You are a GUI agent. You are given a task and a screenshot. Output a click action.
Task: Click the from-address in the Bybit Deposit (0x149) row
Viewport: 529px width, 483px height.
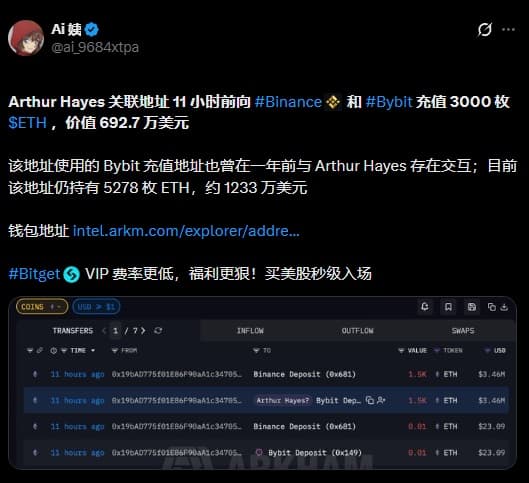click(x=176, y=453)
